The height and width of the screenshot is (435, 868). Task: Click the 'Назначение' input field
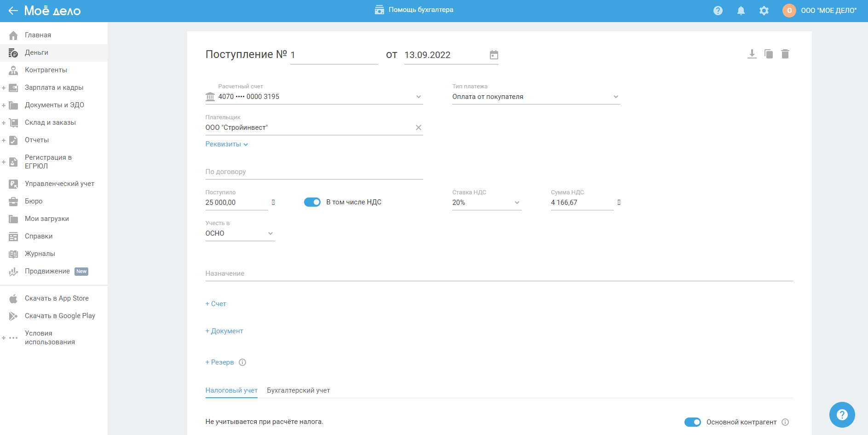(x=499, y=273)
